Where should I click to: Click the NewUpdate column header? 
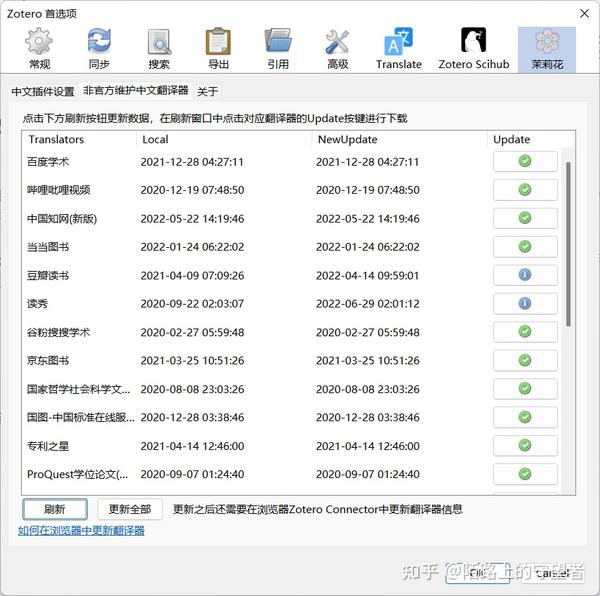point(399,140)
